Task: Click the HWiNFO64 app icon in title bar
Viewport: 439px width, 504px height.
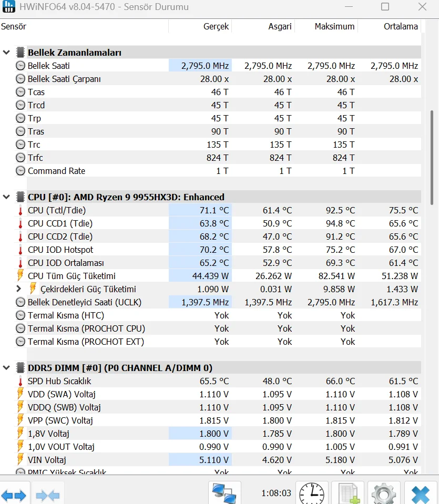Action: [x=9, y=7]
